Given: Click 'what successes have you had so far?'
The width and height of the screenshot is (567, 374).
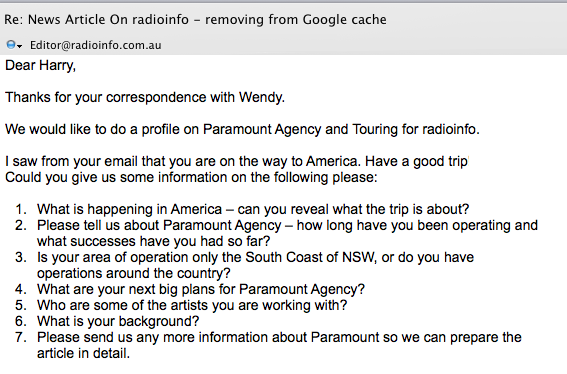Looking at the screenshot, I should coord(153,241).
